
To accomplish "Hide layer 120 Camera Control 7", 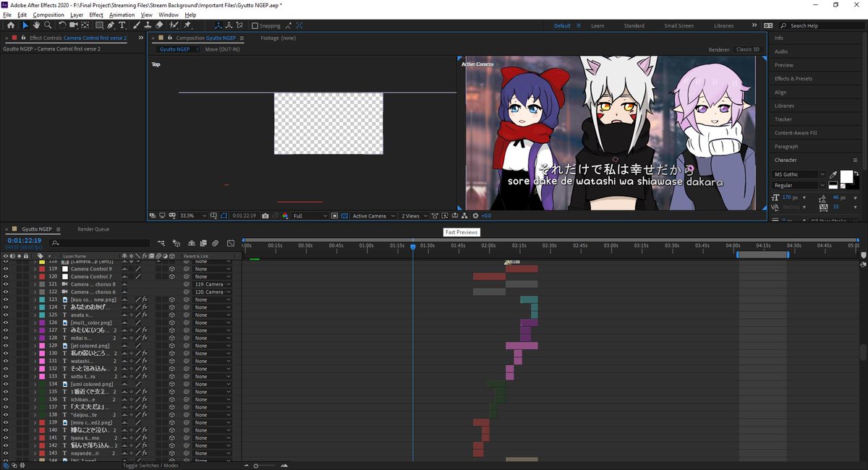I will [x=6, y=276].
